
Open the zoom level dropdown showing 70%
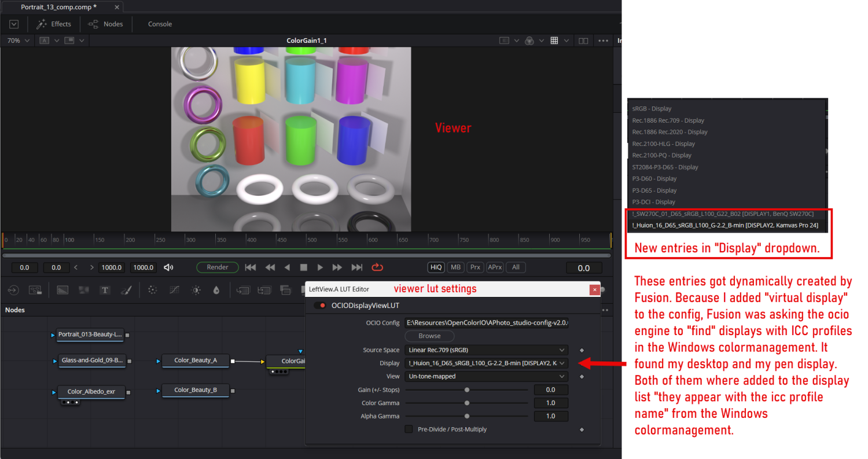pyautogui.click(x=17, y=41)
